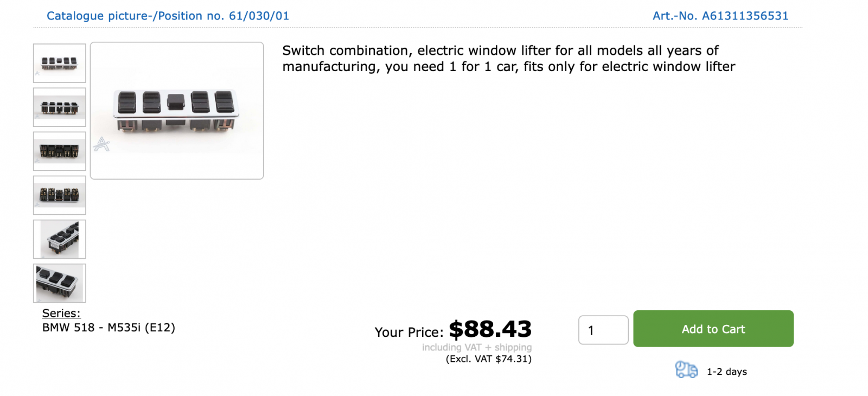The height and width of the screenshot is (396, 868).
Task: Enlarge the main switch combination product image
Action: [x=177, y=111]
